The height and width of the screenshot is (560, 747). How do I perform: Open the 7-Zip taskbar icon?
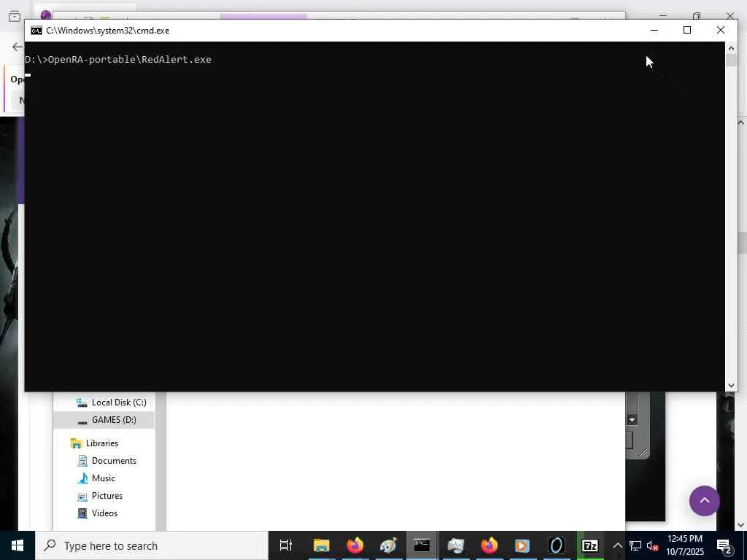pos(589,545)
